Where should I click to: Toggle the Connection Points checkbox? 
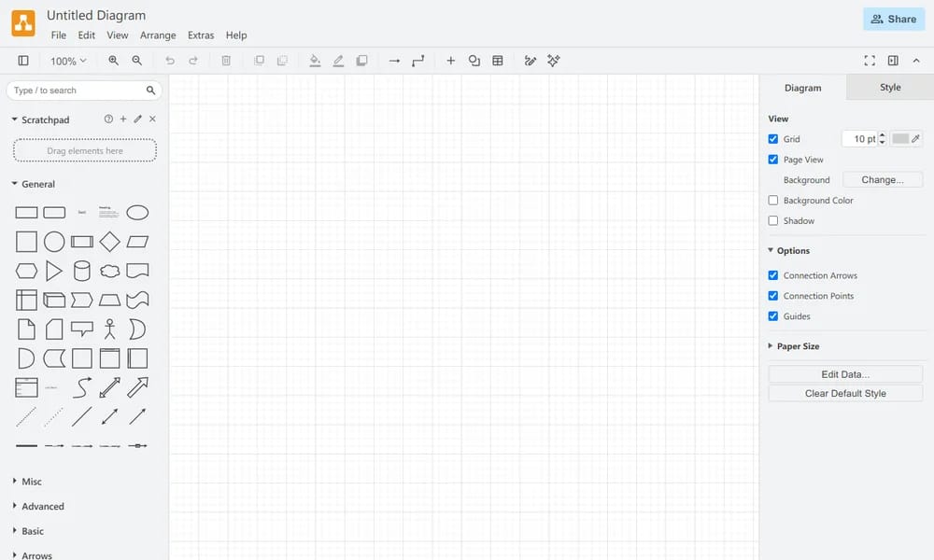point(773,296)
